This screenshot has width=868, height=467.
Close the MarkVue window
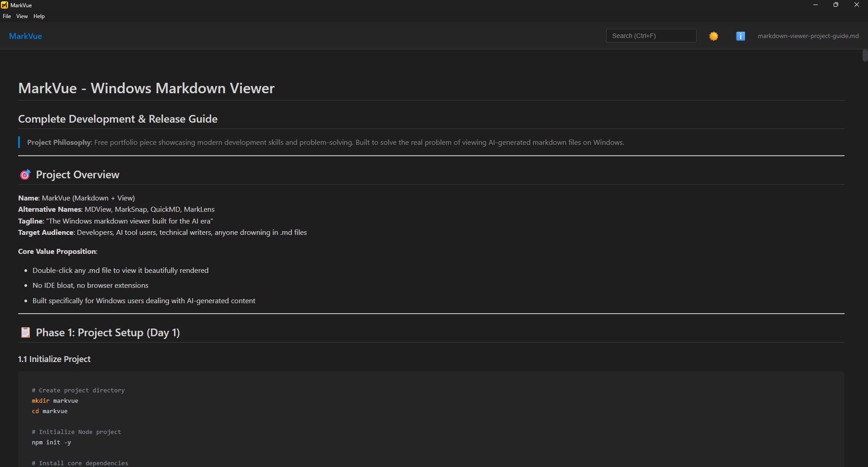[857, 5]
